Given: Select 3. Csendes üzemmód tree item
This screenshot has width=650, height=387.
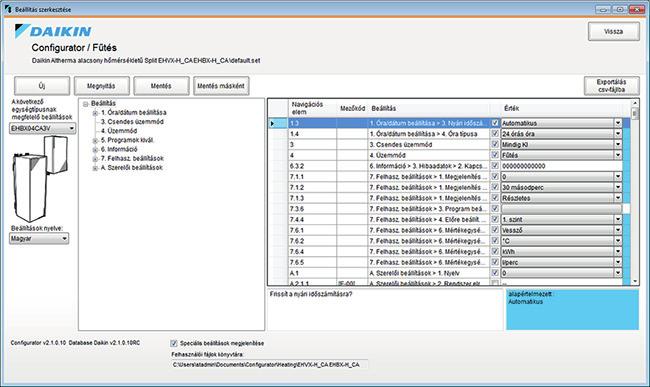Looking at the screenshot, I should pos(132,122).
